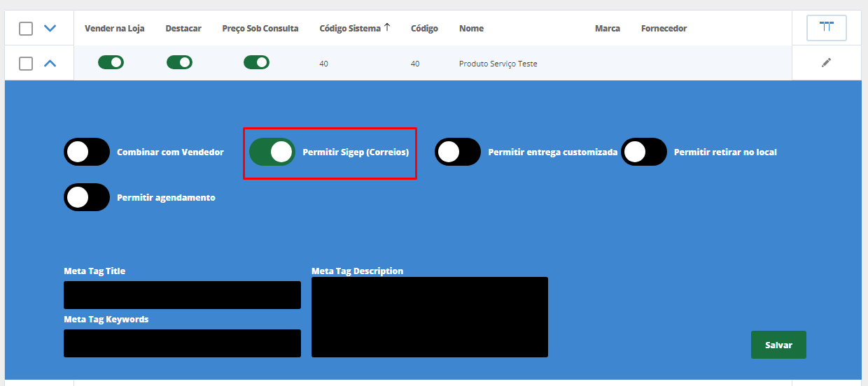This screenshot has width=868, height=386.
Task: Click the Meta Tag Title input field
Action: (182, 295)
